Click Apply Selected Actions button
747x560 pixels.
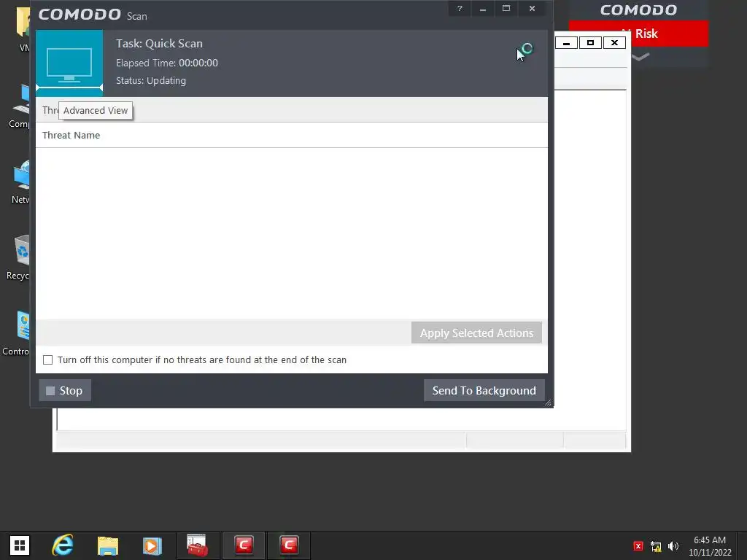click(476, 332)
